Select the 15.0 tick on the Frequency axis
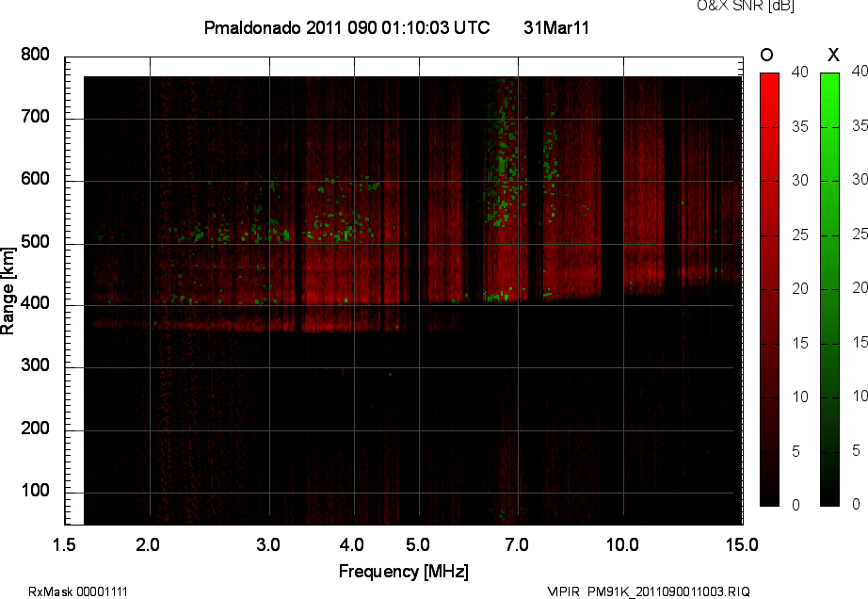Image resolution: width=868 pixels, height=599 pixels. tap(742, 544)
